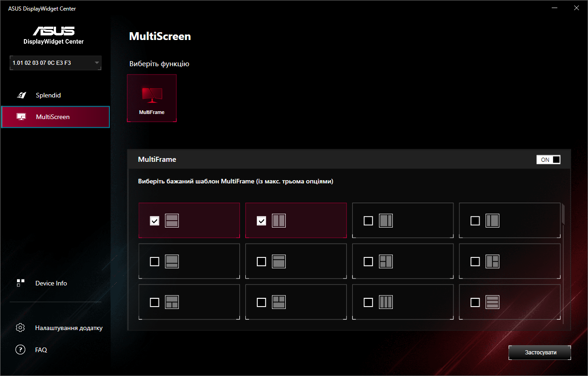Click the app settings gear icon
The image size is (588, 376).
20,328
